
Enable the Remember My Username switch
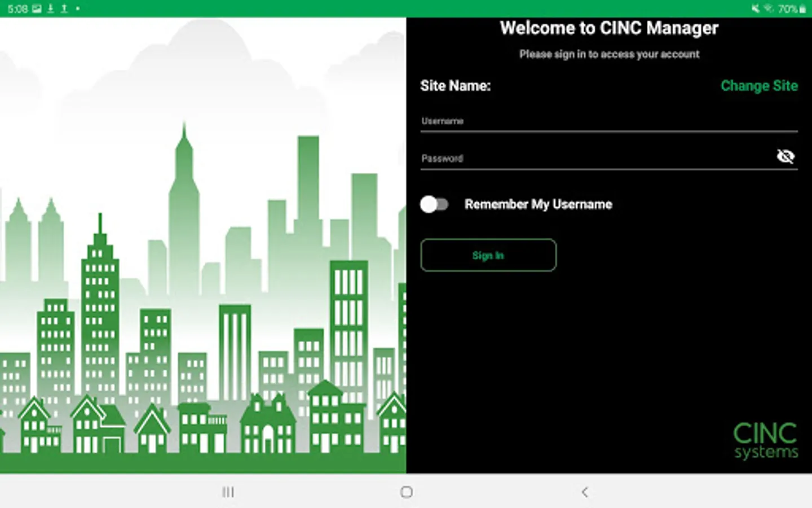click(434, 204)
